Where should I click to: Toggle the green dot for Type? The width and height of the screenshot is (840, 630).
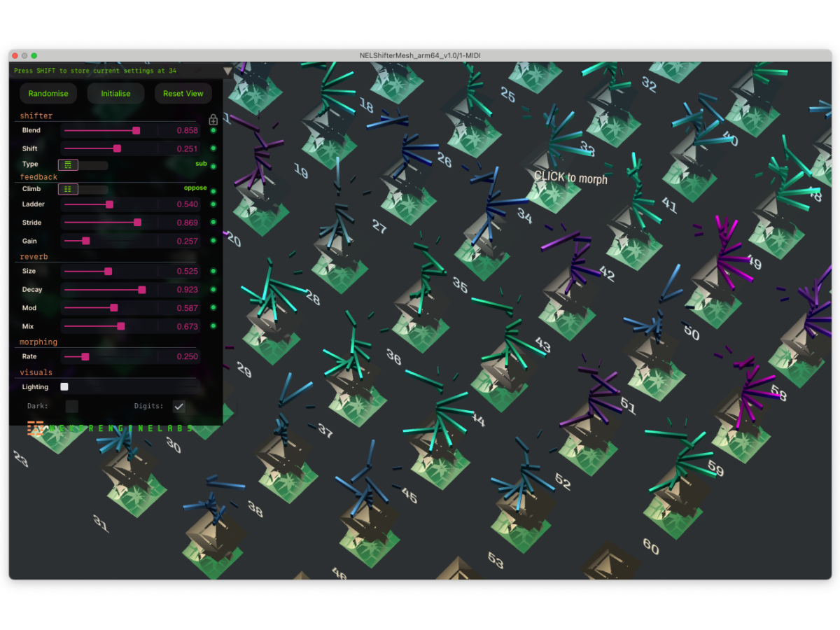213,167
